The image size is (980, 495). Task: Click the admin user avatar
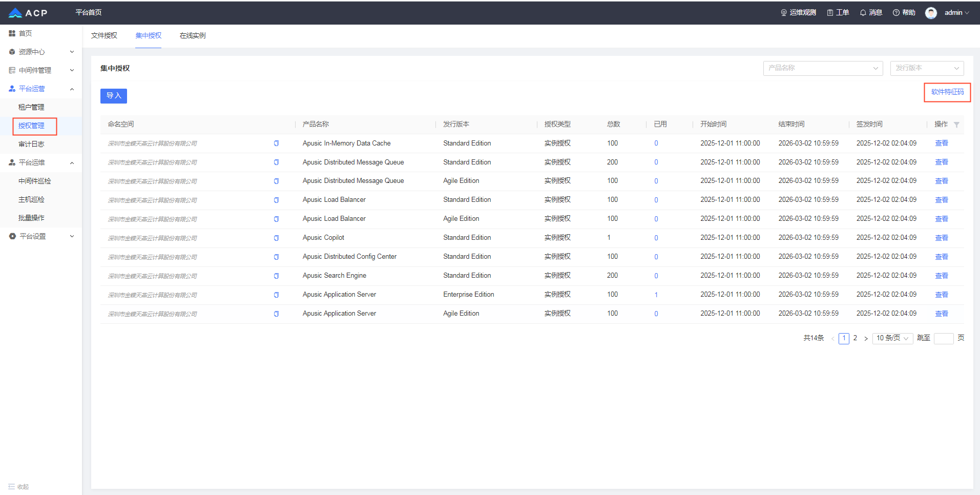tap(931, 13)
